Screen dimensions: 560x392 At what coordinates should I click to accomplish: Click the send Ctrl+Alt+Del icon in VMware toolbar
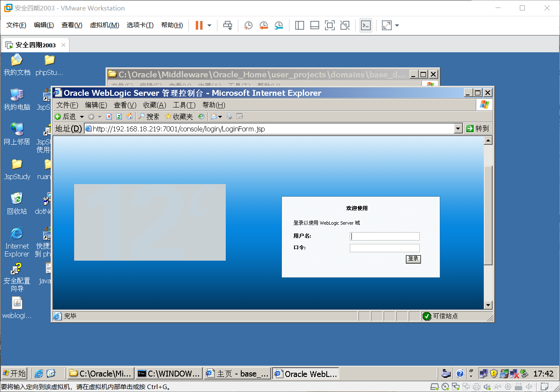[x=227, y=26]
